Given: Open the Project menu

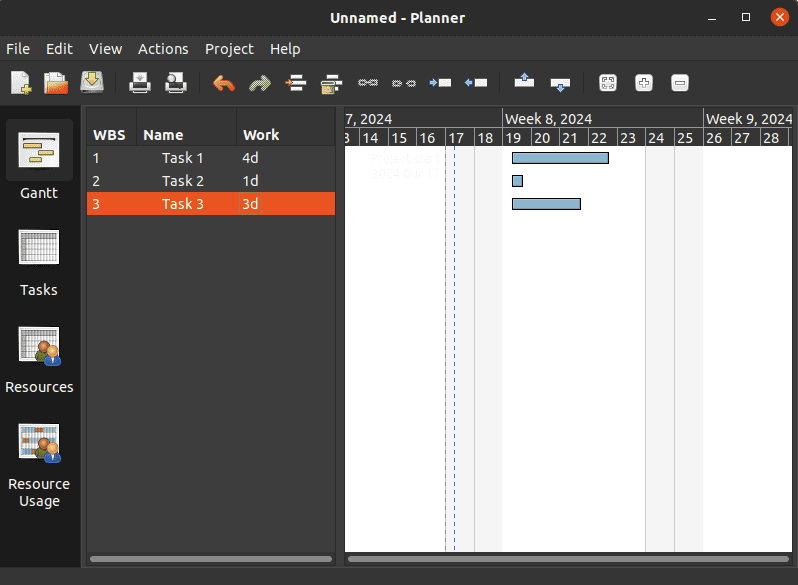Looking at the screenshot, I should (x=229, y=49).
